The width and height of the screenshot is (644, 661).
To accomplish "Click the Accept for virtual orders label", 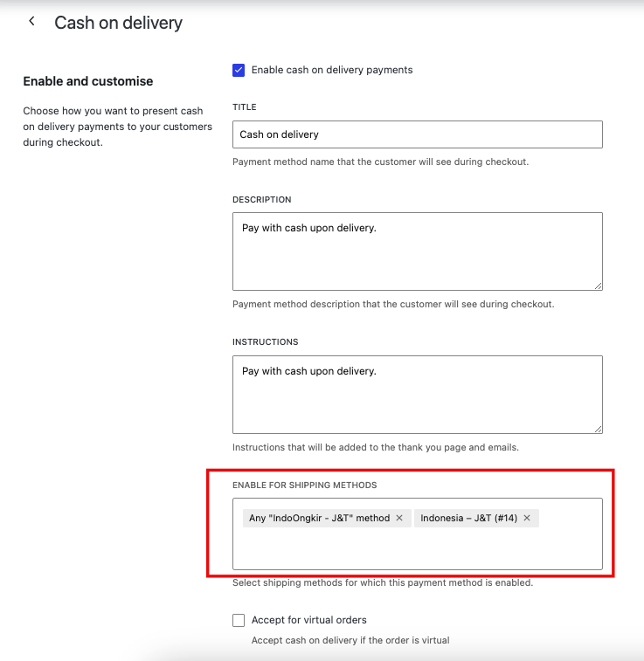I will pos(309,620).
